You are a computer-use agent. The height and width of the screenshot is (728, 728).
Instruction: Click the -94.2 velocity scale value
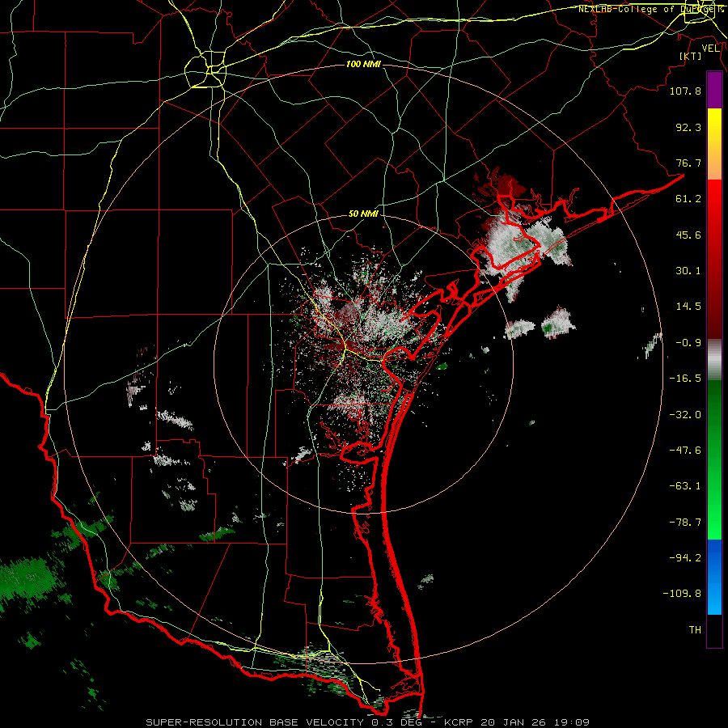coord(685,557)
